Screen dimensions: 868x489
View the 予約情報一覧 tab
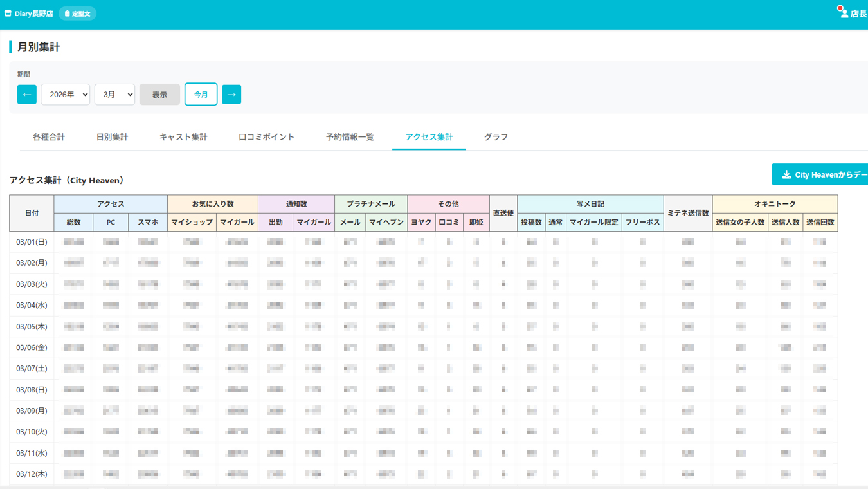tap(350, 137)
